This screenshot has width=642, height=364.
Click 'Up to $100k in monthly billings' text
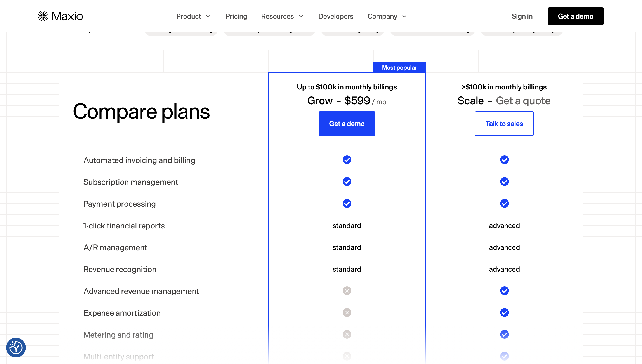tap(347, 87)
